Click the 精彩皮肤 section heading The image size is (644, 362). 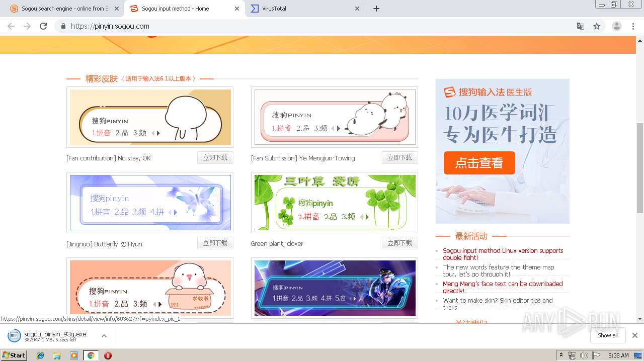click(x=102, y=78)
